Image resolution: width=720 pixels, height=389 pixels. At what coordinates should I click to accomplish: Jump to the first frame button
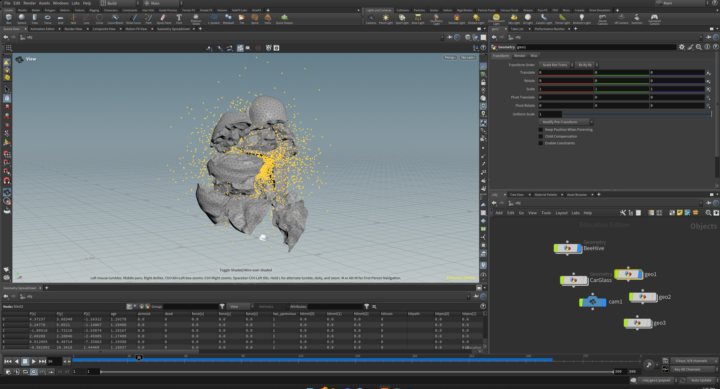click(x=8, y=361)
